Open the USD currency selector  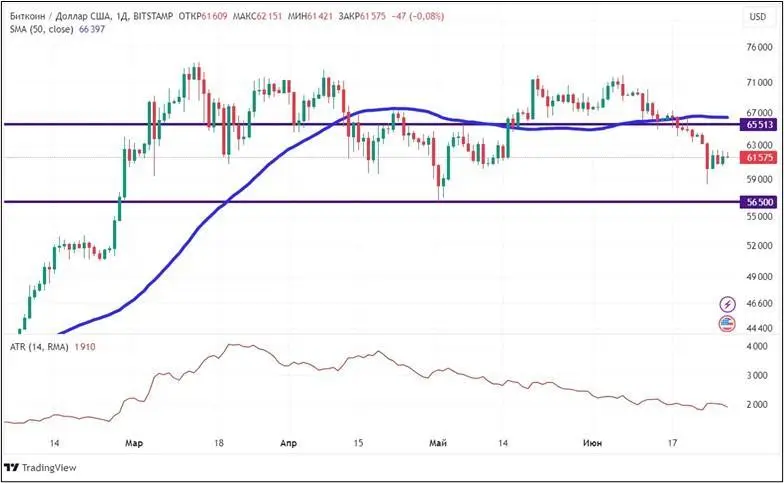[757, 16]
